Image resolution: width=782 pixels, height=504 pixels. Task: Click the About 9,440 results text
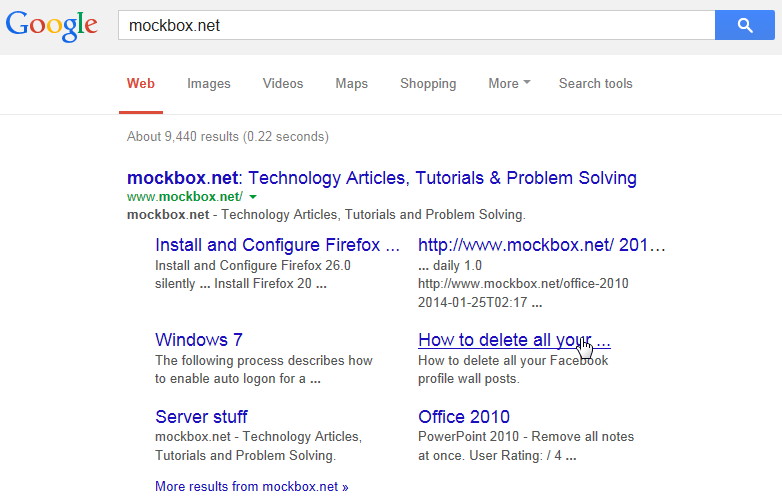pyautogui.click(x=227, y=137)
